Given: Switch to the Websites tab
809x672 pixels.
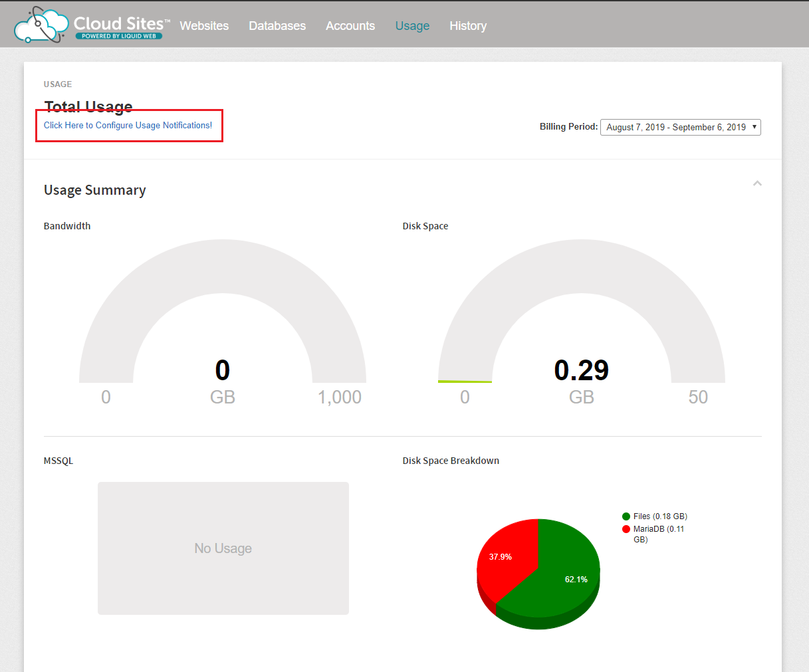Looking at the screenshot, I should coord(204,25).
